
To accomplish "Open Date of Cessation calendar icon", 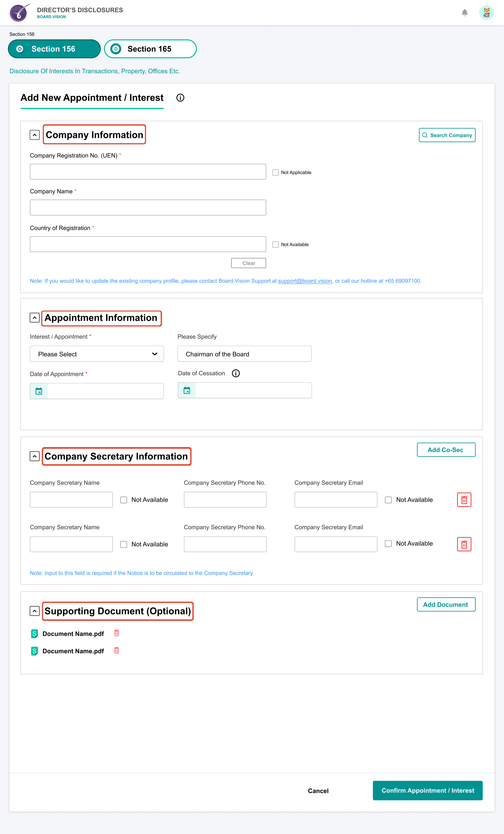I will (187, 390).
